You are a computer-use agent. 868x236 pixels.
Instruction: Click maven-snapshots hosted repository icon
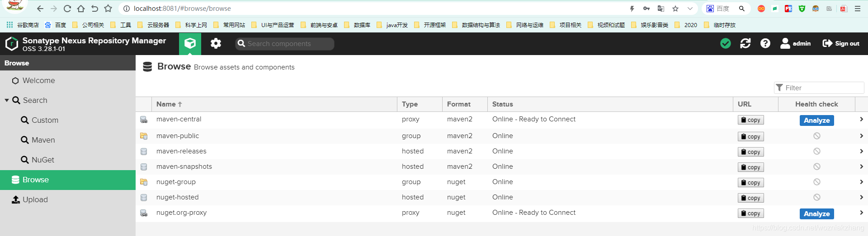(x=144, y=167)
